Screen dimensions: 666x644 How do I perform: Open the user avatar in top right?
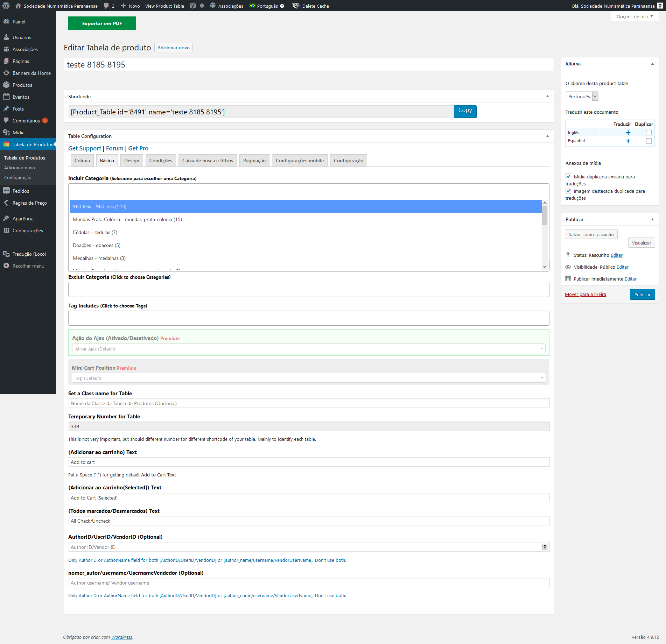(x=660, y=6)
